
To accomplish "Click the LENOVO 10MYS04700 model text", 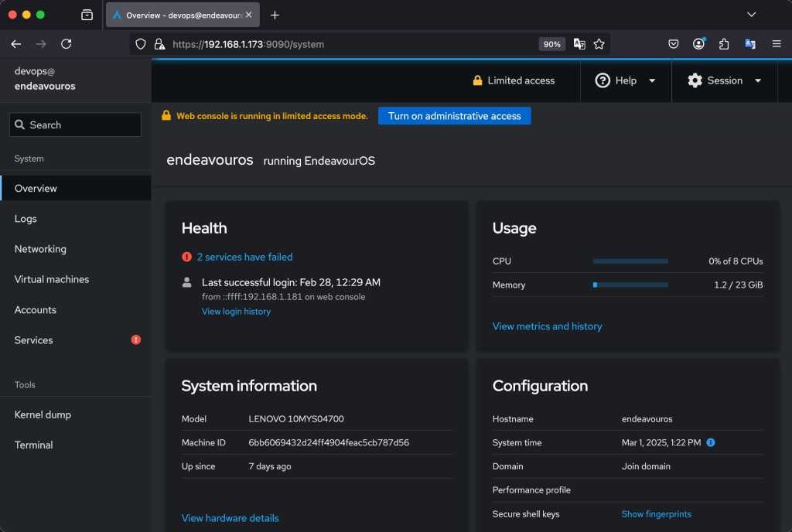I will 296,419.
